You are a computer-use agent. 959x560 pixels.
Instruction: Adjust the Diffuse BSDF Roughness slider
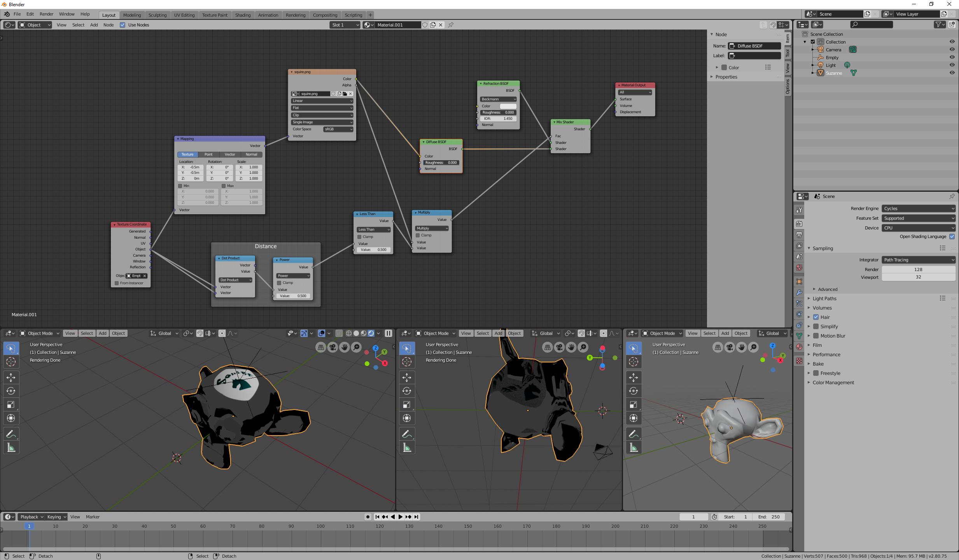[x=441, y=163]
